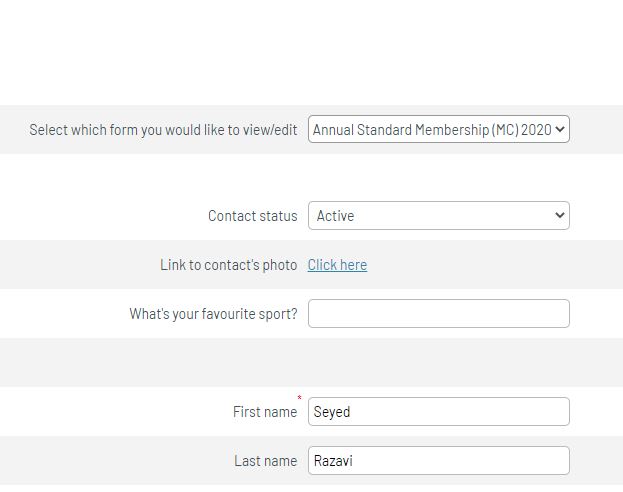This screenshot has height=492, width=623.
Task: Click the Last name label
Action: pyautogui.click(x=265, y=461)
